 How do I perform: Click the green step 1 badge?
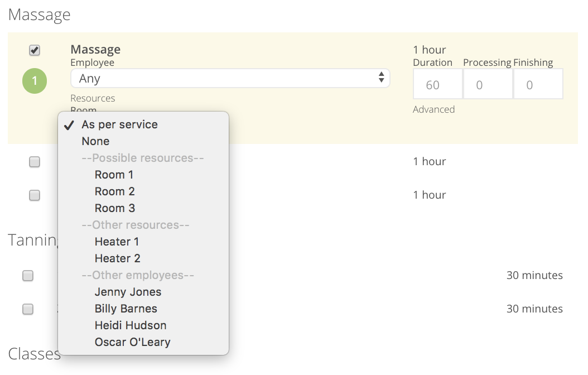pyautogui.click(x=34, y=81)
